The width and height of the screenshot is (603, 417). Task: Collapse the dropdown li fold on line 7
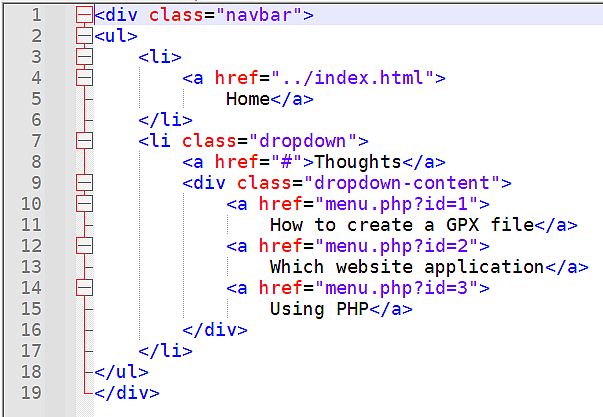click(84, 141)
